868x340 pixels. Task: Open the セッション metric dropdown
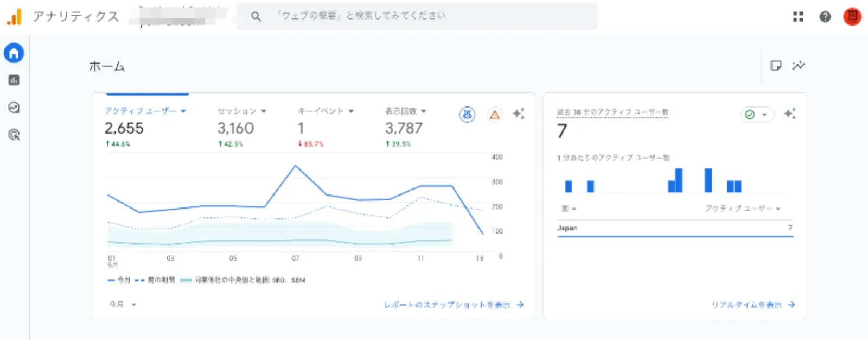coord(242,111)
